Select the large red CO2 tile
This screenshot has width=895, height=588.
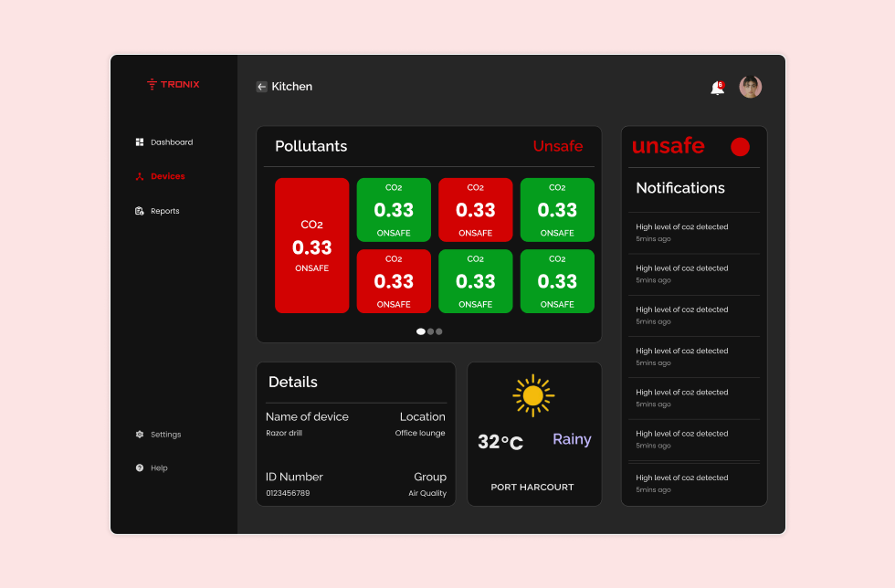pos(311,246)
